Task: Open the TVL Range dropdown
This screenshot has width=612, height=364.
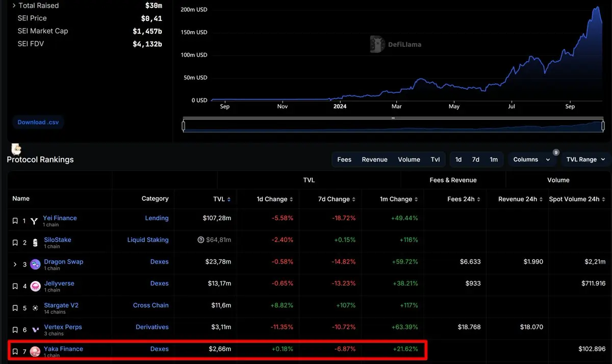Action: click(x=585, y=160)
